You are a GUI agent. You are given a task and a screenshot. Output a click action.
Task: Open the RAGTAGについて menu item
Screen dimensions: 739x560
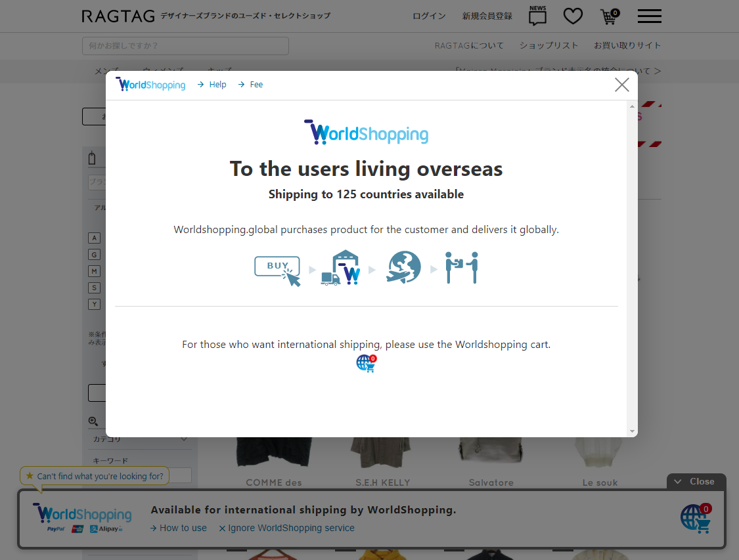coord(469,46)
